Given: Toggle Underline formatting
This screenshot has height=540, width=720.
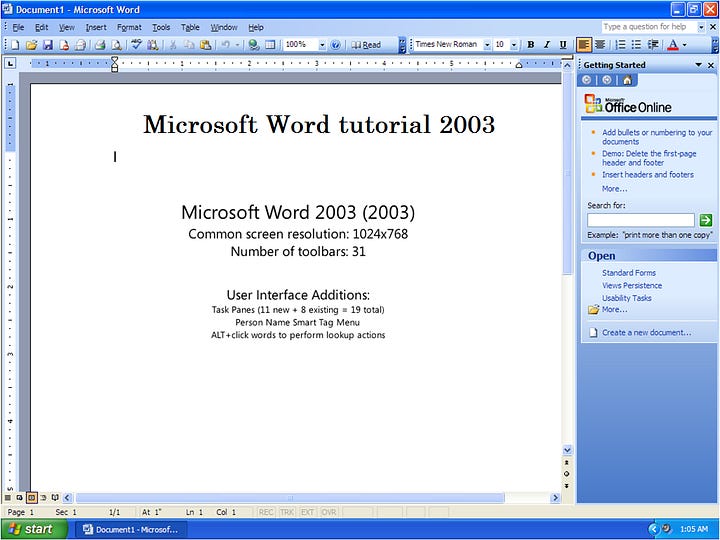Looking at the screenshot, I should pos(563,45).
